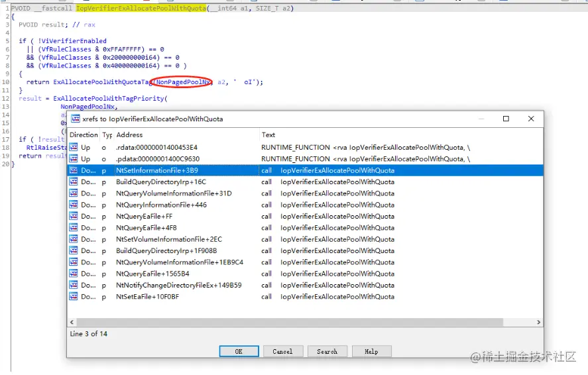
Task: Sort xrefs by Text column header
Action: (401, 135)
